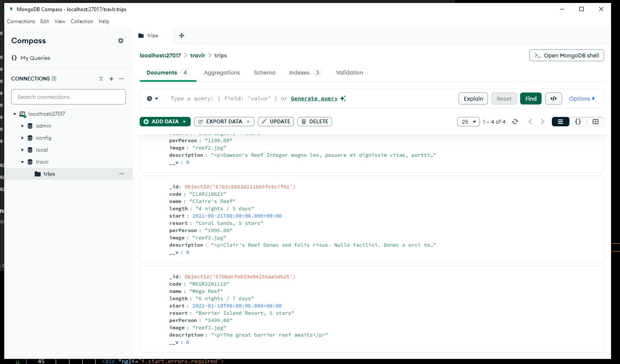The height and width of the screenshot is (364, 620).
Task: Switch documents to JSON view
Action: 578,122
